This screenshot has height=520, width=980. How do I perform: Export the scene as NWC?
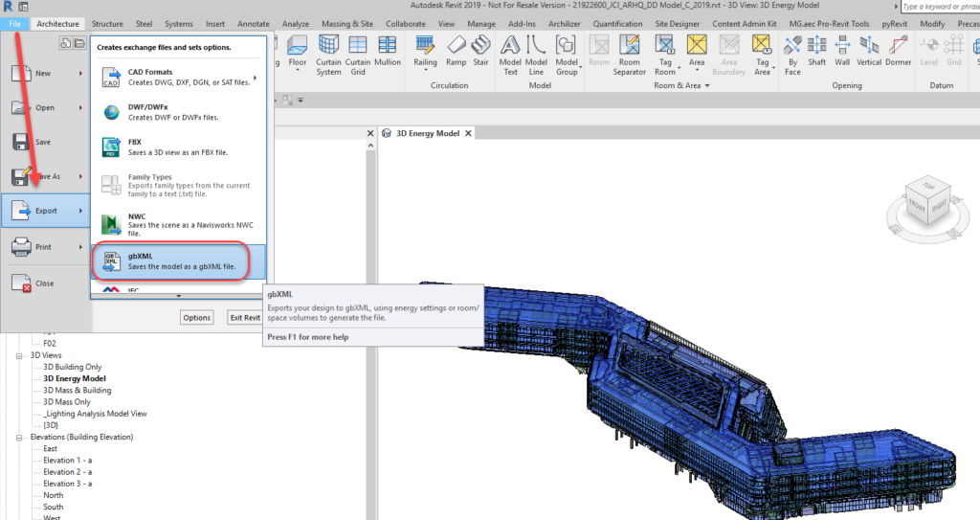(179, 224)
